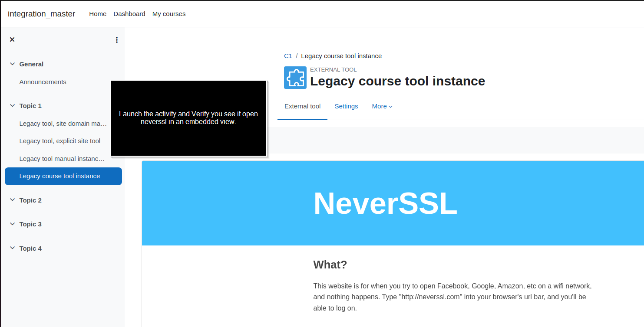This screenshot has height=327, width=644.
Task: Click the External tool puzzle piece icon
Action: (295, 78)
